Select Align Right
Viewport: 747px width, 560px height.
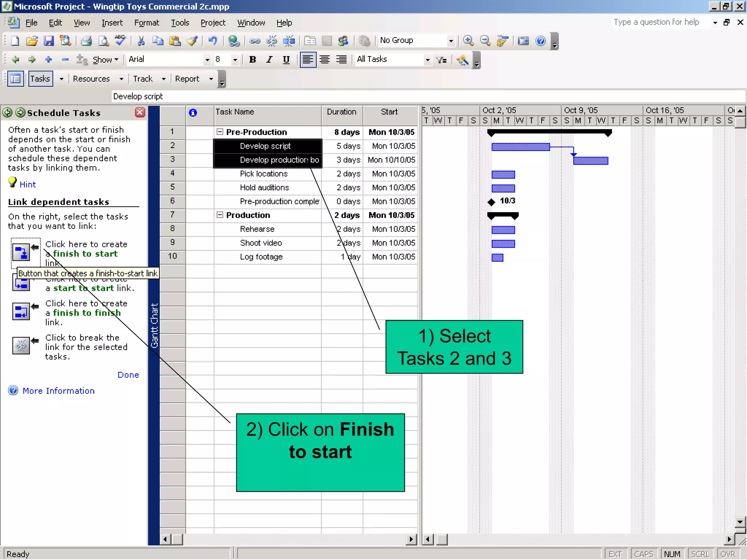coord(341,60)
